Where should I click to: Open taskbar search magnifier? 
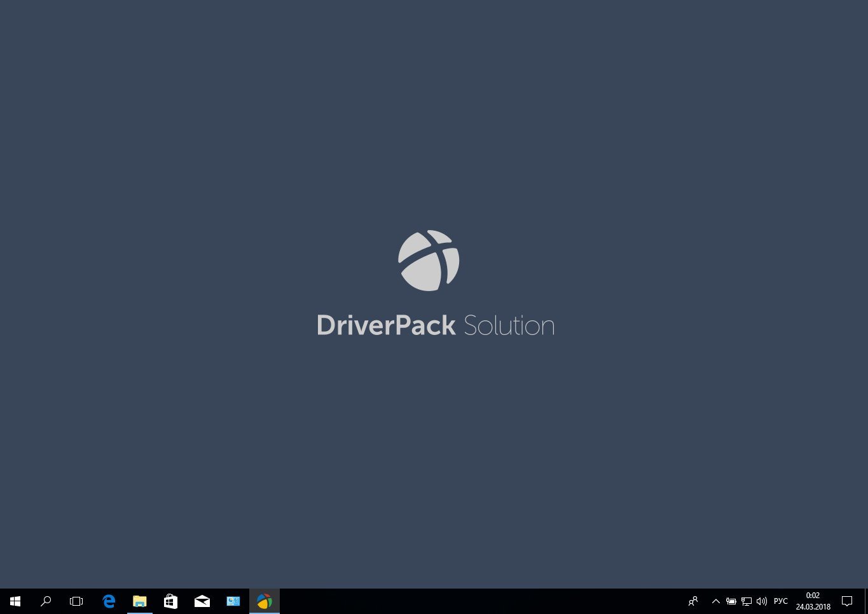(x=46, y=601)
